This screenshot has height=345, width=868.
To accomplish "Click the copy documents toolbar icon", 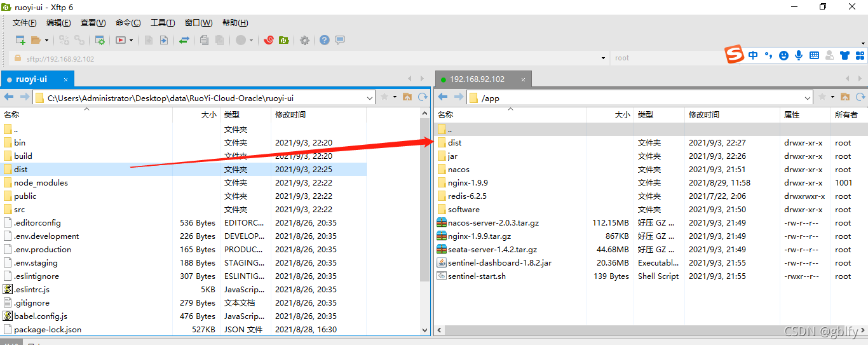I will tap(204, 40).
